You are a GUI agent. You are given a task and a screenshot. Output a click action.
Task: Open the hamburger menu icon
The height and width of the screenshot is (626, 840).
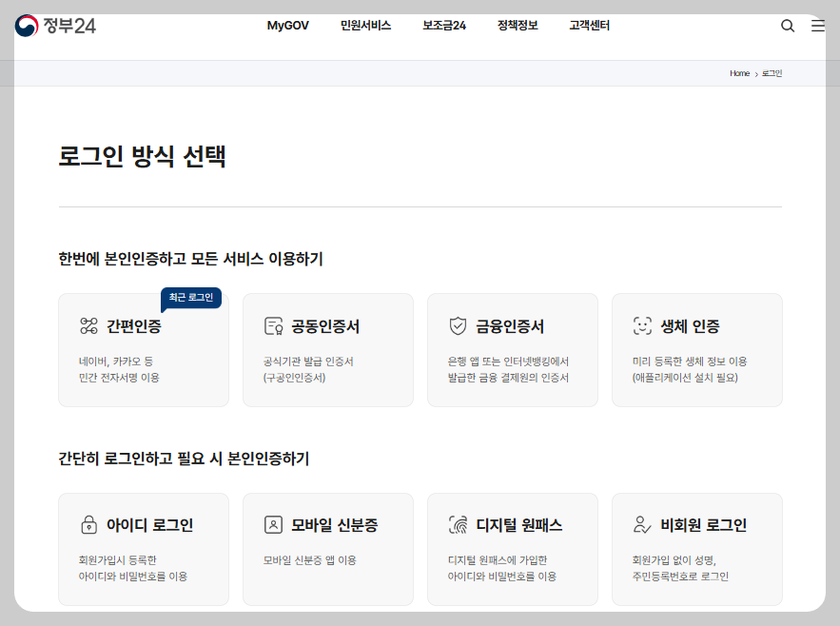(818, 26)
